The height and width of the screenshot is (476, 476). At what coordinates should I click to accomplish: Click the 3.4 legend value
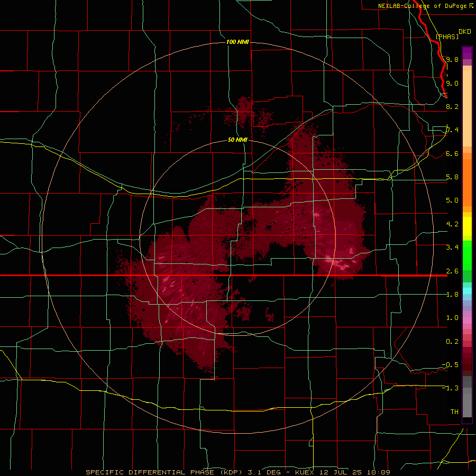pos(452,248)
